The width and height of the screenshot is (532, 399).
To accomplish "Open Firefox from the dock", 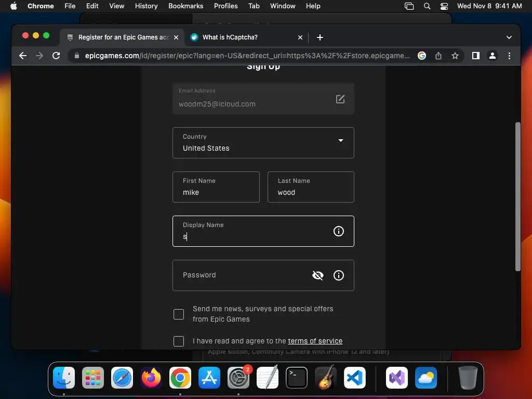I will coord(151,378).
